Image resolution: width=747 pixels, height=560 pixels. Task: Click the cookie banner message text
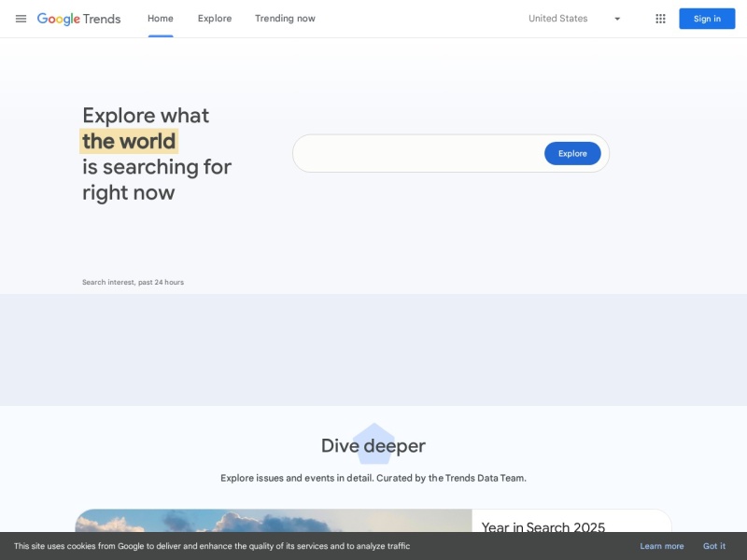click(x=212, y=546)
